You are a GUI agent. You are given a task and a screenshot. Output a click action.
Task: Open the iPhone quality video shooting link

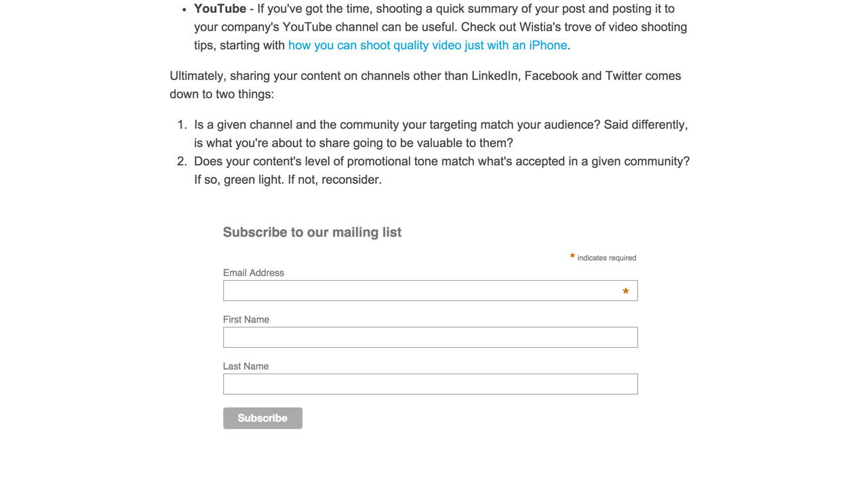pyautogui.click(x=427, y=45)
